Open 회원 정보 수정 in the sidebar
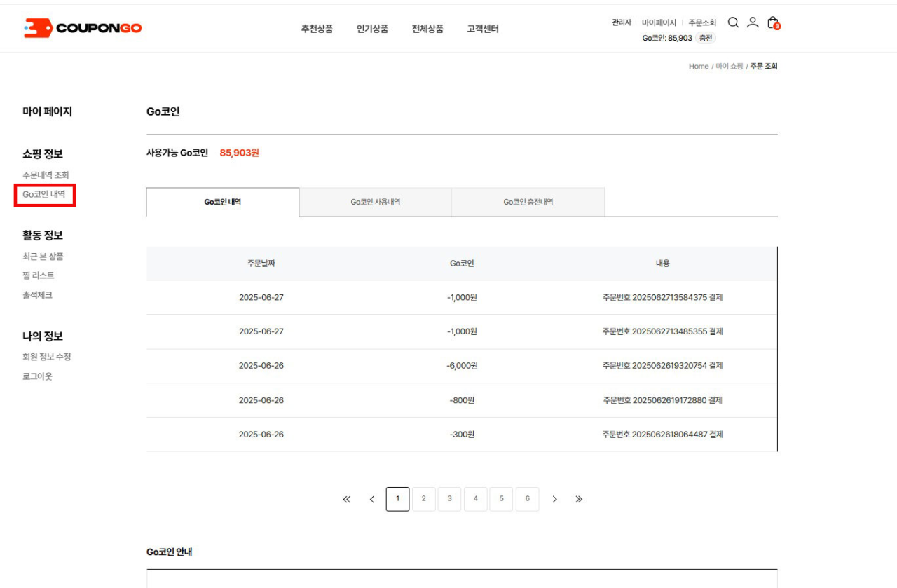Viewport: 897px width, 588px height. (46, 357)
